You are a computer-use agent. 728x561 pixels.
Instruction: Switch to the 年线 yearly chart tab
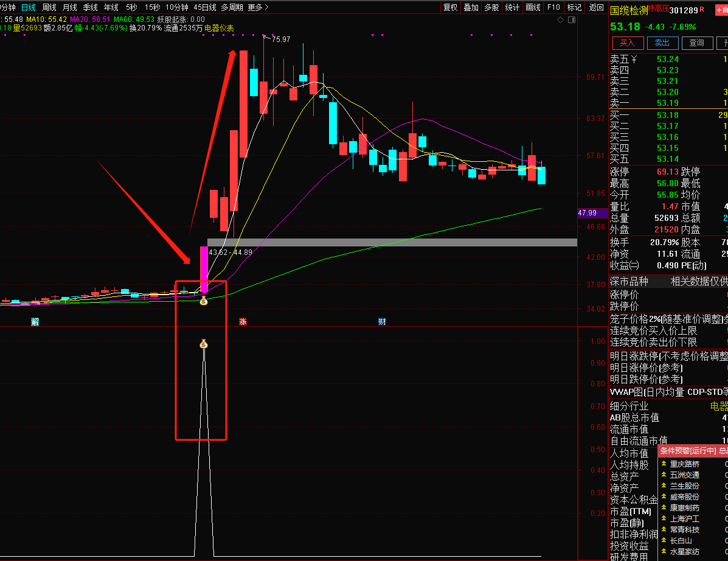click(111, 7)
